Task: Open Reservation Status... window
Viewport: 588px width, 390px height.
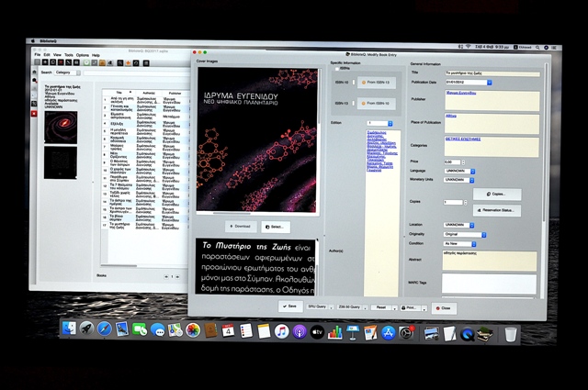Action: (497, 210)
